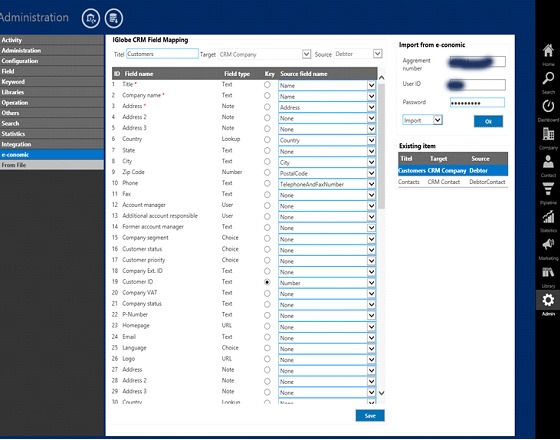Open the Library books icon
This screenshot has height=440, width=560.
548,272
